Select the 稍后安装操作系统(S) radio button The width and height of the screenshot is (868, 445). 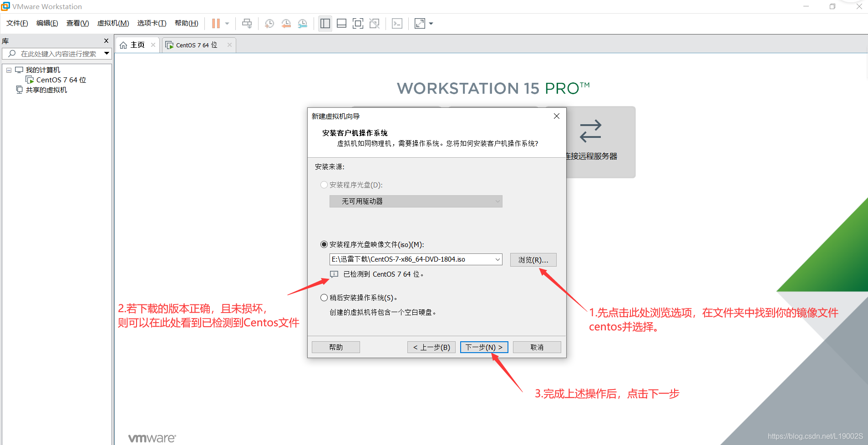pos(324,298)
